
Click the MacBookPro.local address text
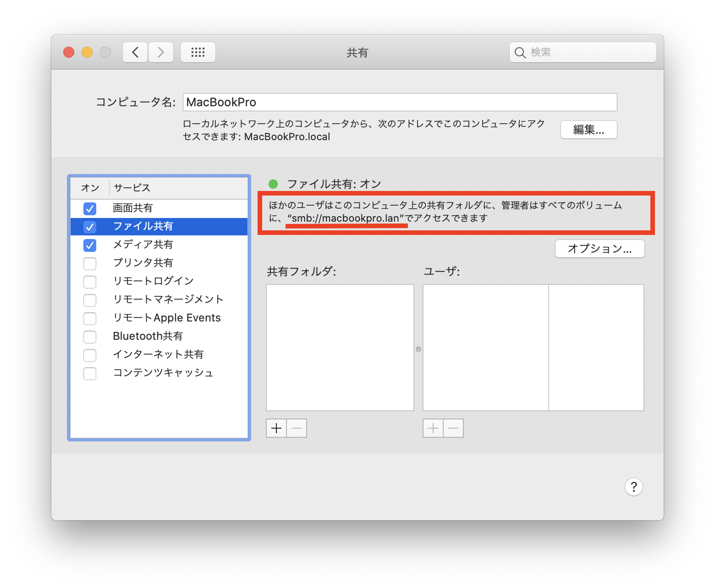[287, 137]
